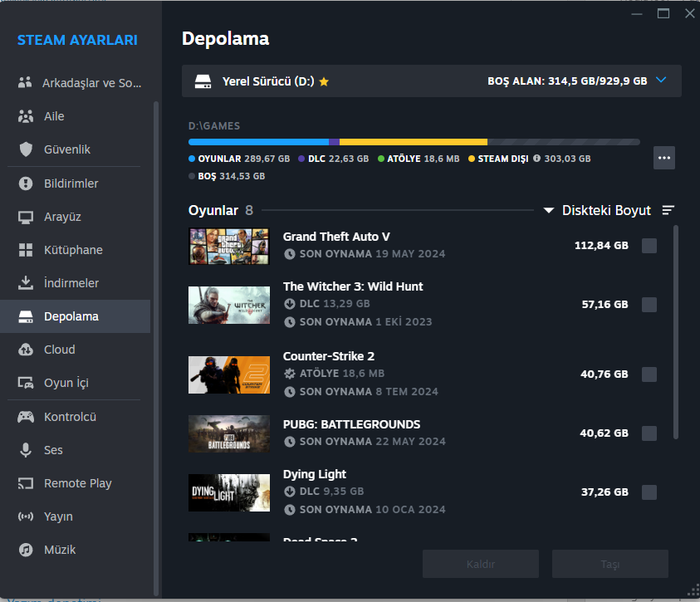Click The Witcher 3 thumbnail
This screenshot has width=700, height=602.
click(x=229, y=305)
